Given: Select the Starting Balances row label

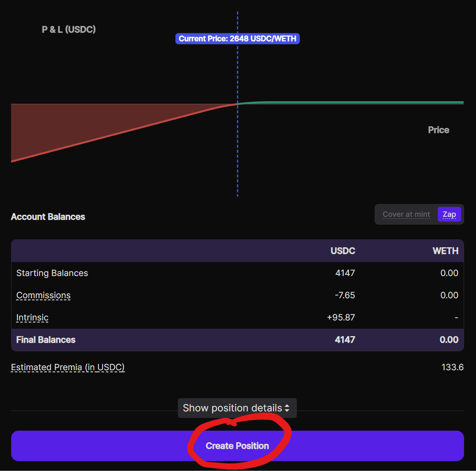Looking at the screenshot, I should [x=52, y=273].
